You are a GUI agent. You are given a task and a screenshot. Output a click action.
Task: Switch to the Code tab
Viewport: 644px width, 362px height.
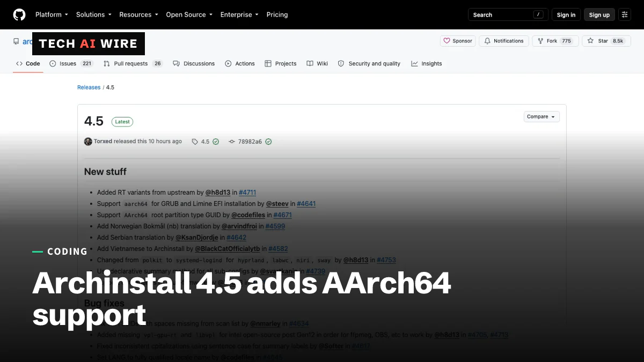(28, 63)
